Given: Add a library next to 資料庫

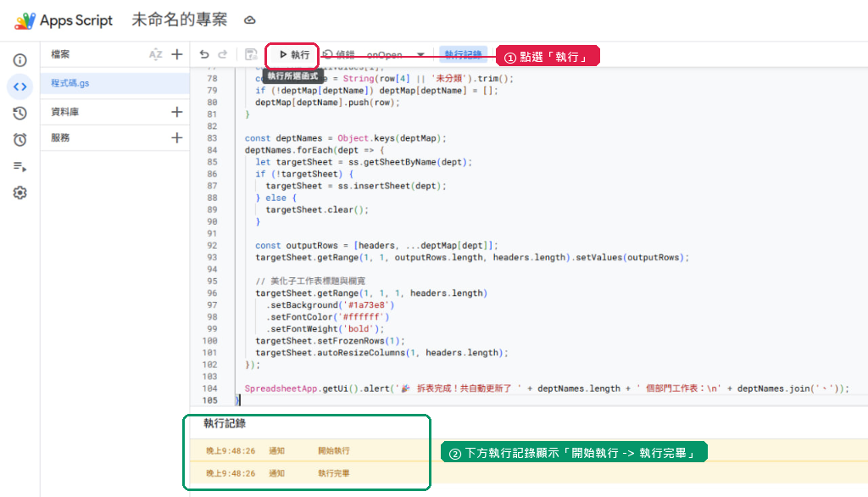Looking at the screenshot, I should coord(176,112).
